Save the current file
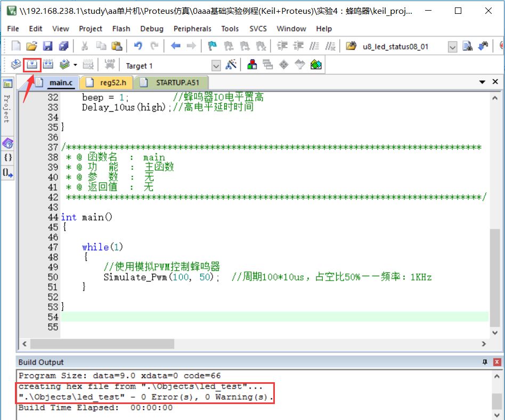 [x=47, y=46]
